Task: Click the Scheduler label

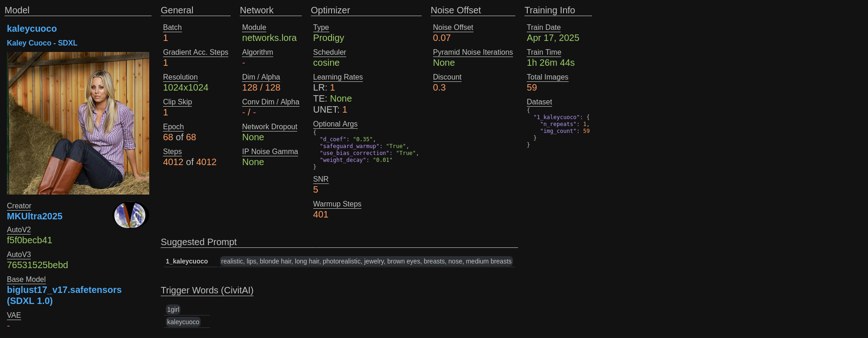Action: point(330,52)
